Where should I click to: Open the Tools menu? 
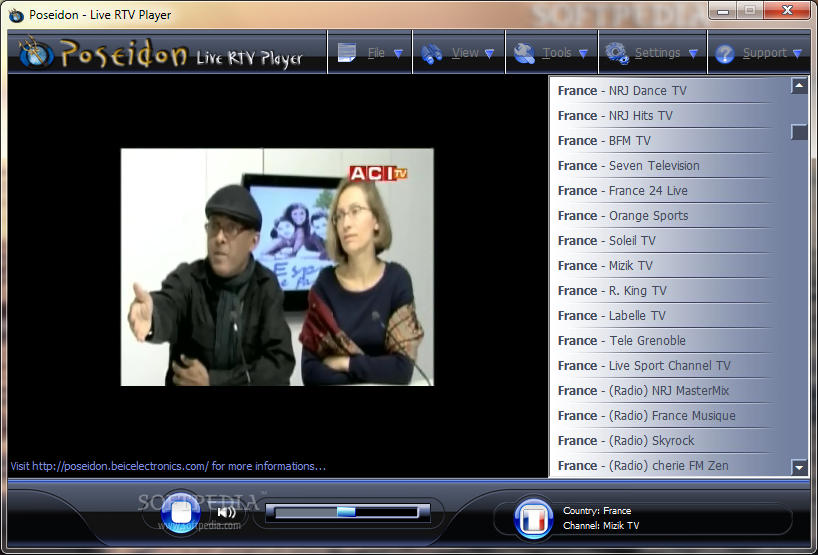pos(551,53)
